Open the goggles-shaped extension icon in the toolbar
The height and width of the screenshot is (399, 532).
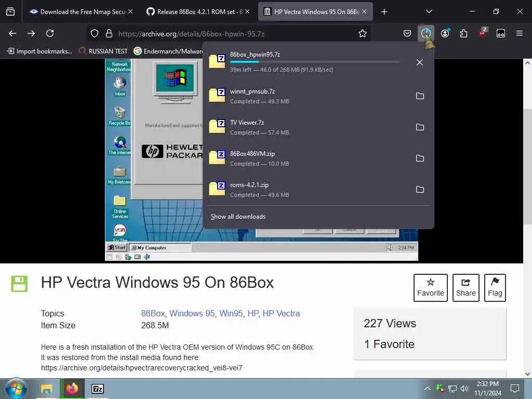pos(501,33)
